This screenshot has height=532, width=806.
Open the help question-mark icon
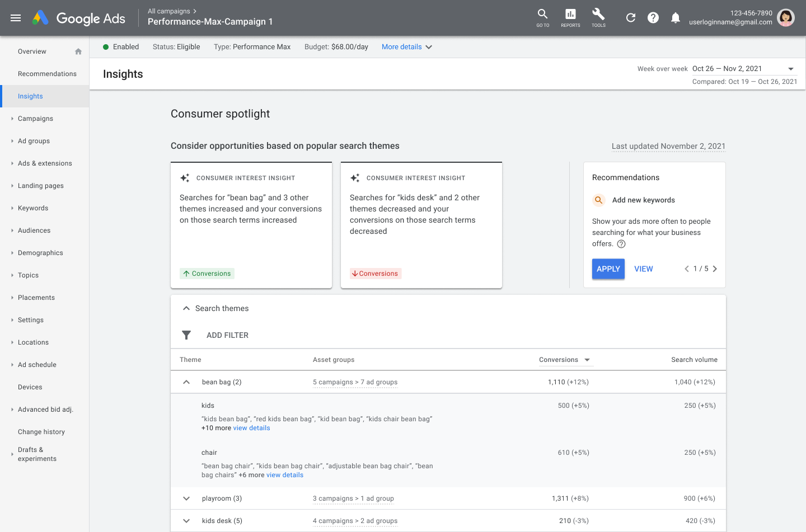pyautogui.click(x=653, y=17)
